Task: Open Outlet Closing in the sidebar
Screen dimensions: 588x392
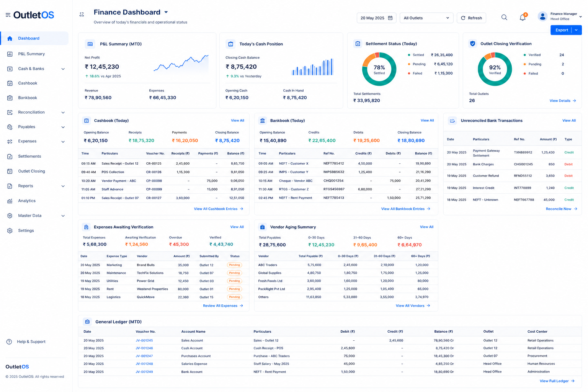Action: (x=31, y=171)
